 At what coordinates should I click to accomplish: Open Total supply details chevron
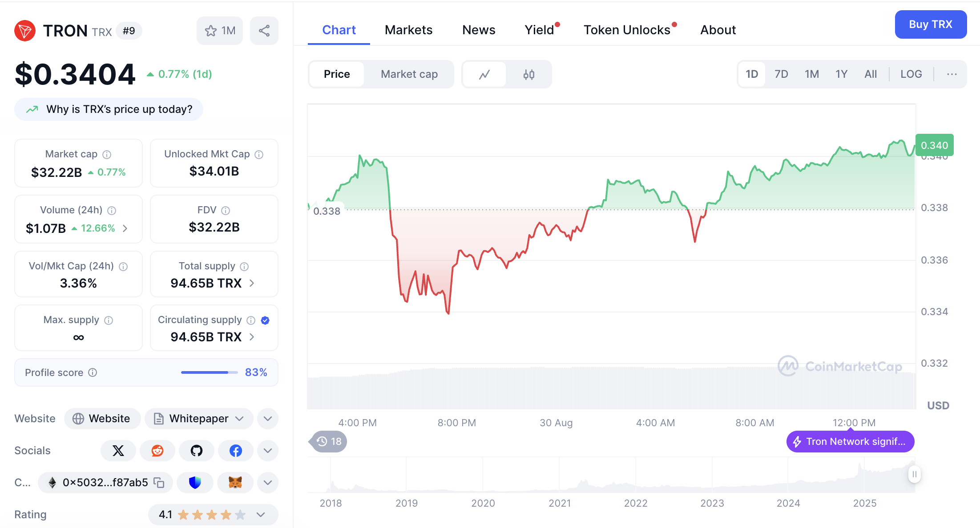252,283
